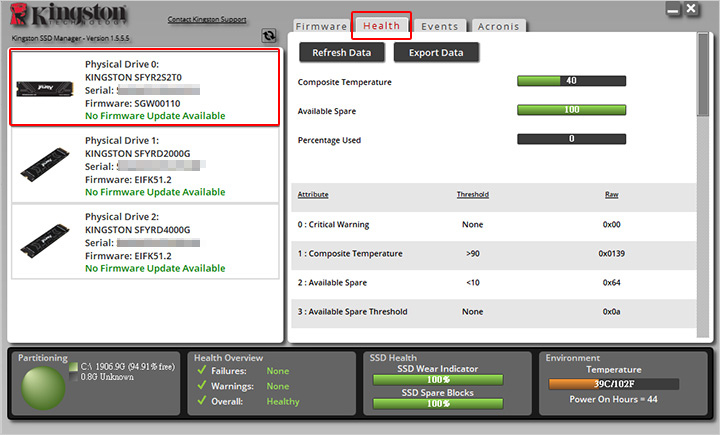Click 'KINGSTON SFYRD4000G' model text
The height and width of the screenshot is (435, 720).
click(138, 230)
